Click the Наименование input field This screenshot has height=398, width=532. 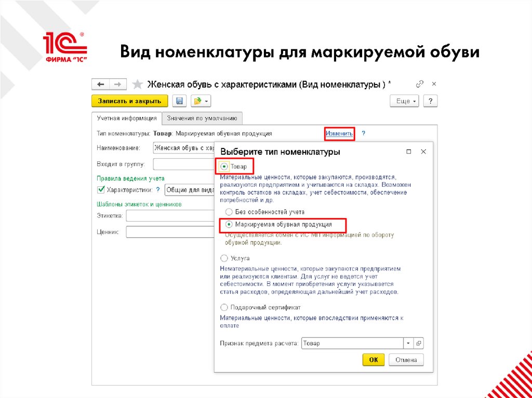tap(183, 148)
